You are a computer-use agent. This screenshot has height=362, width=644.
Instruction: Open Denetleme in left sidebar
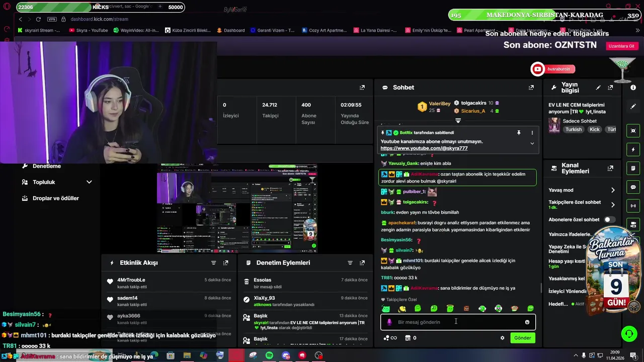coord(46,166)
